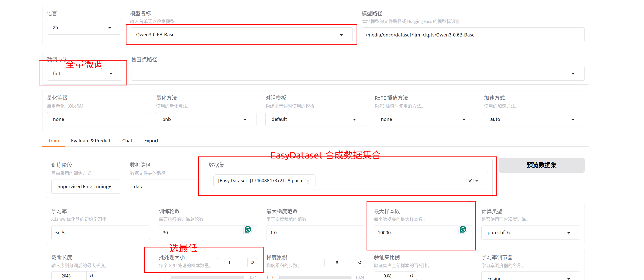Adjust the 梯度累积 slider
Viewport: 644px width, 280px height.
tap(312, 277)
